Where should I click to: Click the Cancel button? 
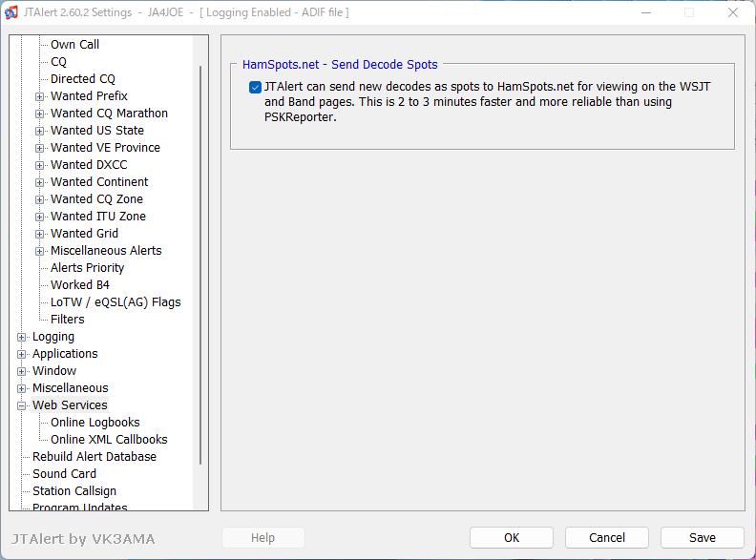click(607, 538)
